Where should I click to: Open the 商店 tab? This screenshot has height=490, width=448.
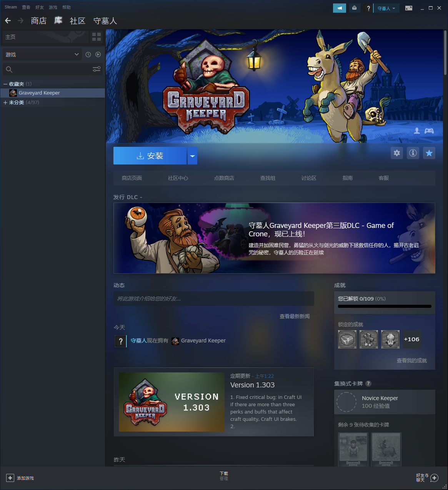click(x=38, y=21)
